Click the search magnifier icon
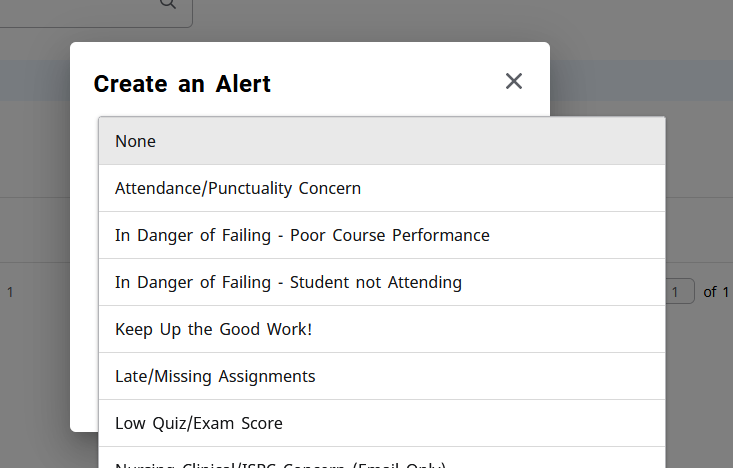733x468 pixels. (x=167, y=3)
